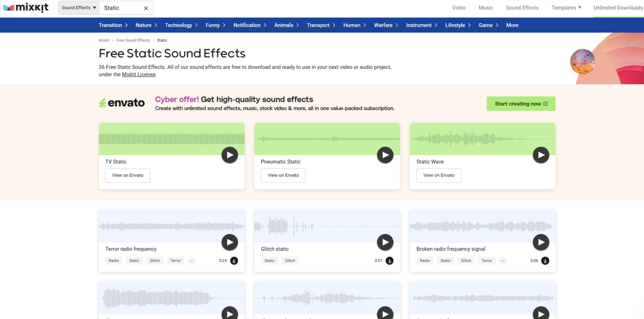Click the Start creating now button

click(521, 104)
